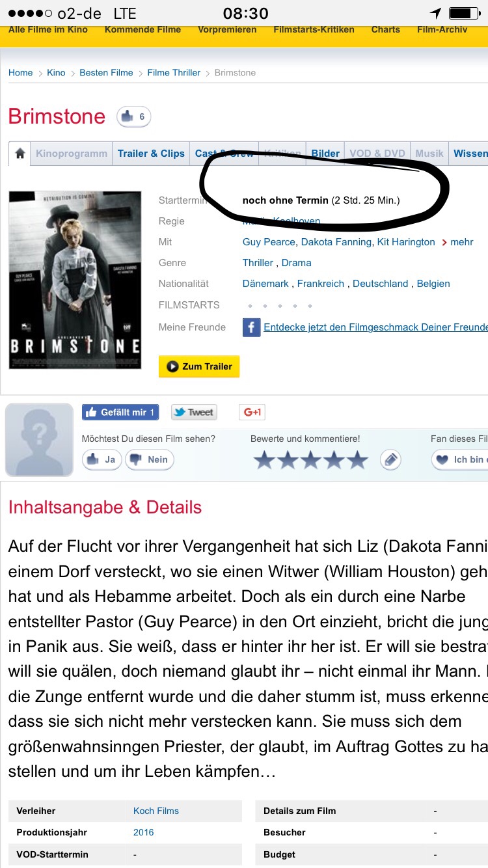Viewport: 488px width, 868px height.
Task: Click the Brimstone movie poster thumbnail
Action: point(75,280)
